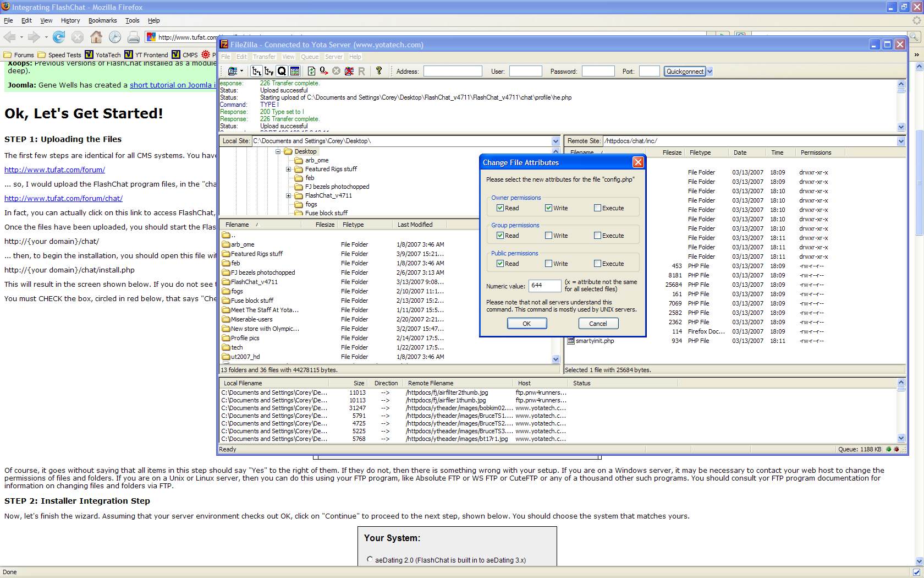Open the FileZilla help question mark icon
Screen dimensions: 924x578
[378, 71]
